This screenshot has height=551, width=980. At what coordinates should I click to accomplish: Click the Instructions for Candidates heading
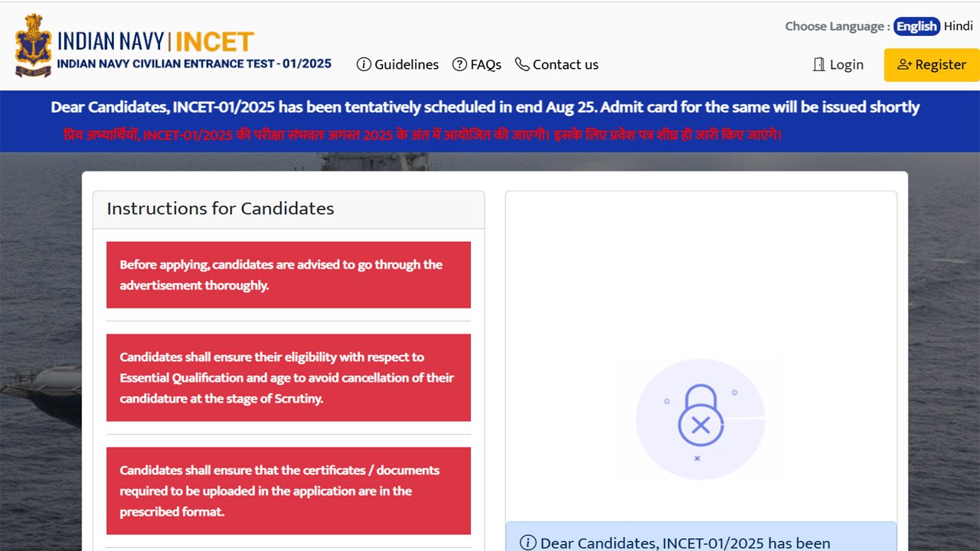coord(220,209)
